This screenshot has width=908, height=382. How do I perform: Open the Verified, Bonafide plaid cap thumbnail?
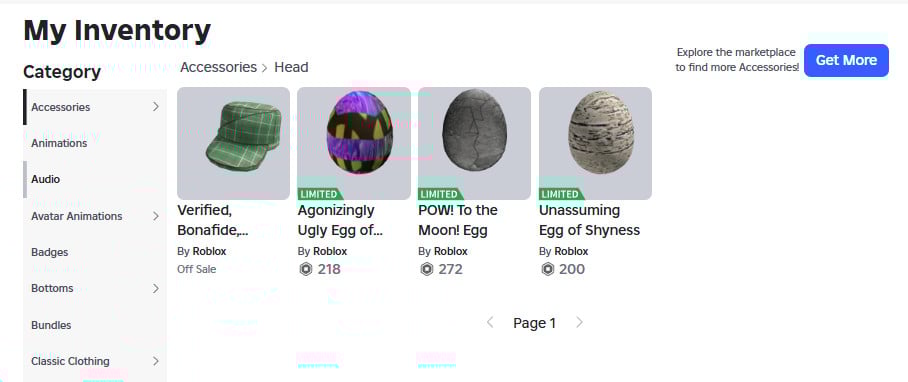[x=233, y=144]
